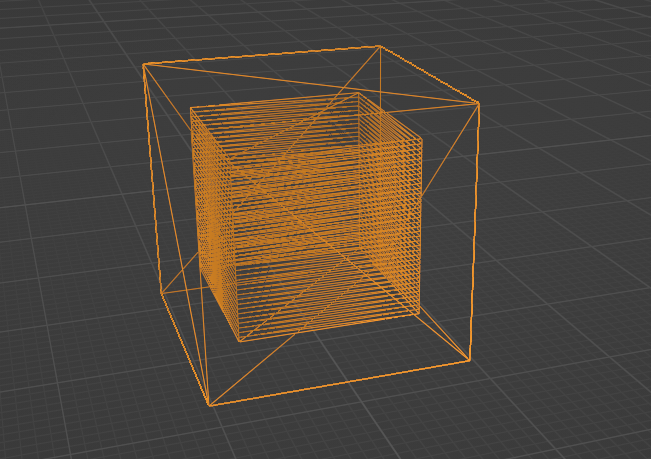Select the top-left corner of the inner sliced cube
651x459 pixels.
[x=191, y=108]
